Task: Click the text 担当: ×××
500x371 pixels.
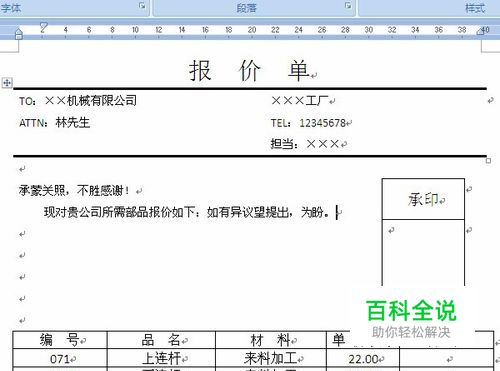Action: tap(305, 144)
